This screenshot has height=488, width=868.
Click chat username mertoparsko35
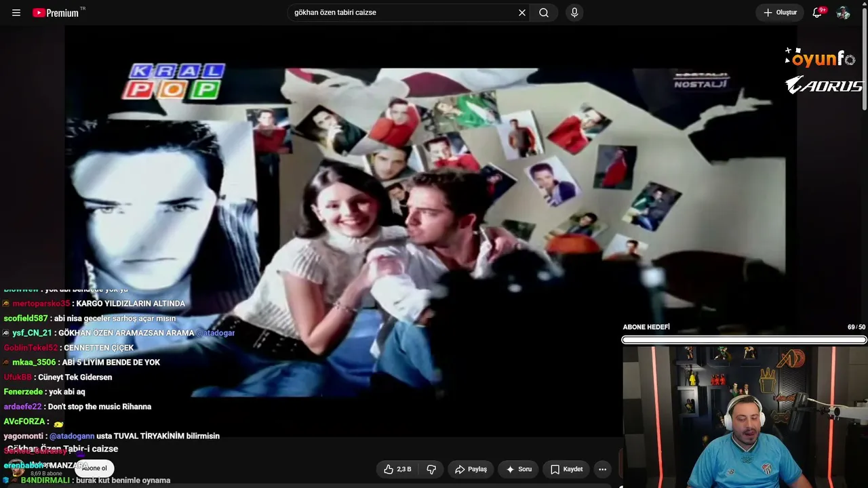pos(41,304)
